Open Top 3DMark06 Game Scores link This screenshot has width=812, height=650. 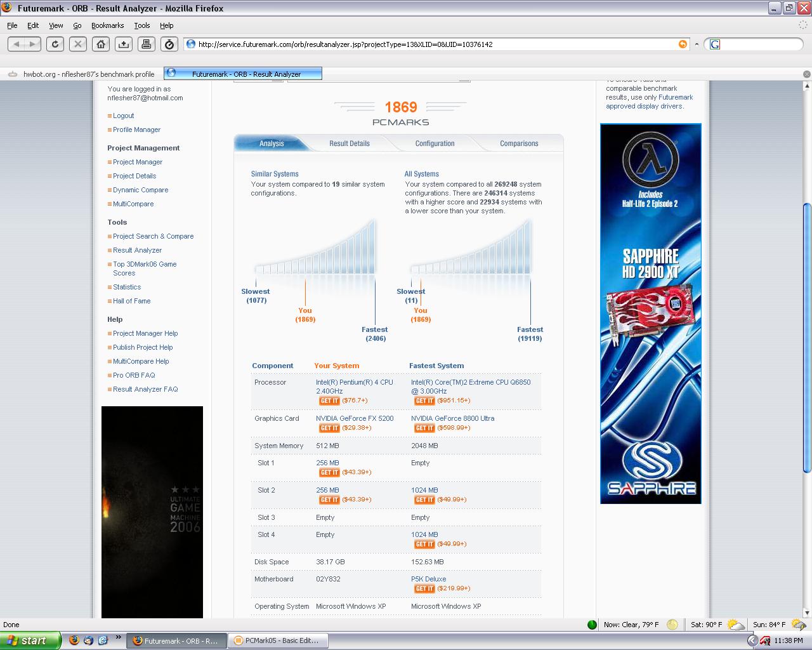(145, 269)
